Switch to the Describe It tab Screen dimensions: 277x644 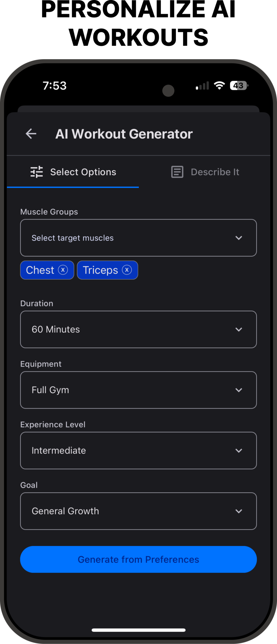(205, 172)
